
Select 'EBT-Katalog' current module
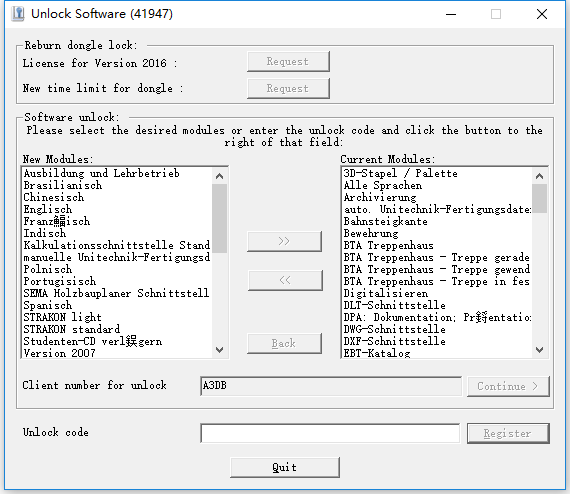click(x=437, y=353)
